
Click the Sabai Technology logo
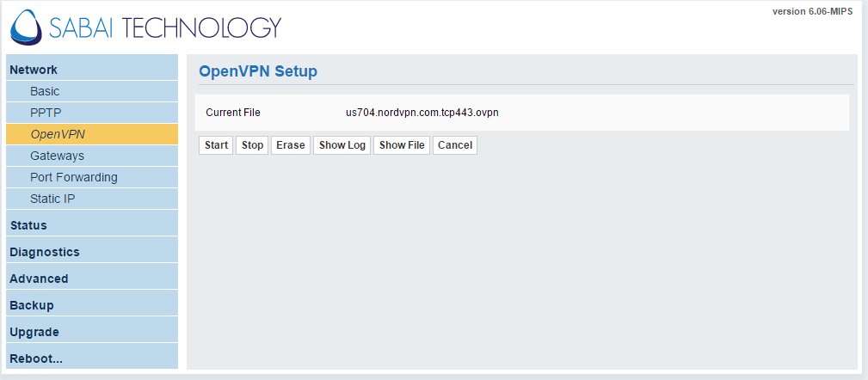click(146, 28)
